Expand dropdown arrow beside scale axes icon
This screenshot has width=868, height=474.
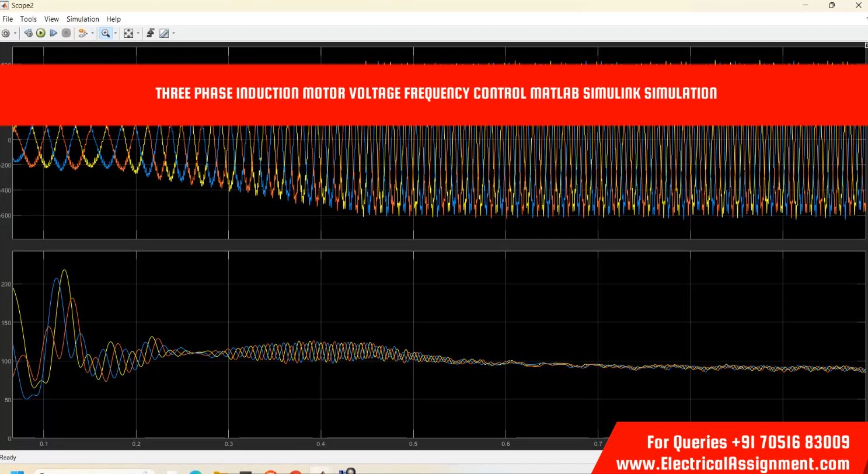click(138, 33)
